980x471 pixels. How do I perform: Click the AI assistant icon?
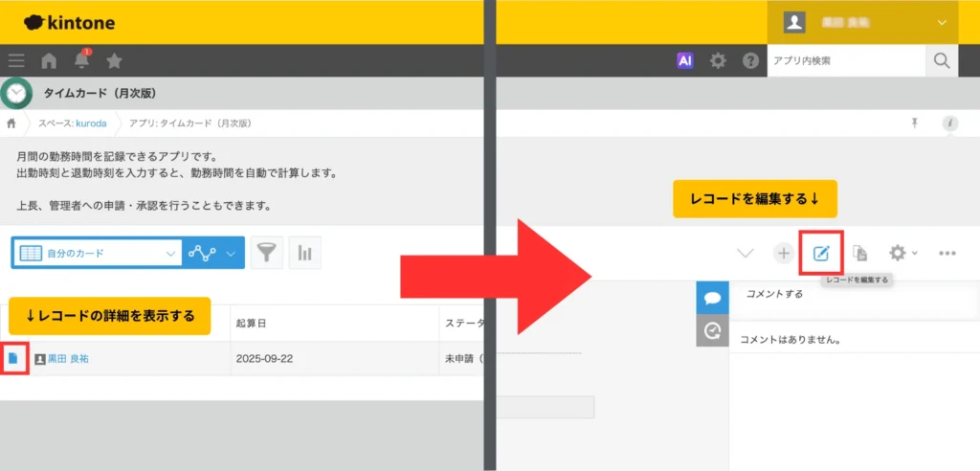tap(684, 60)
